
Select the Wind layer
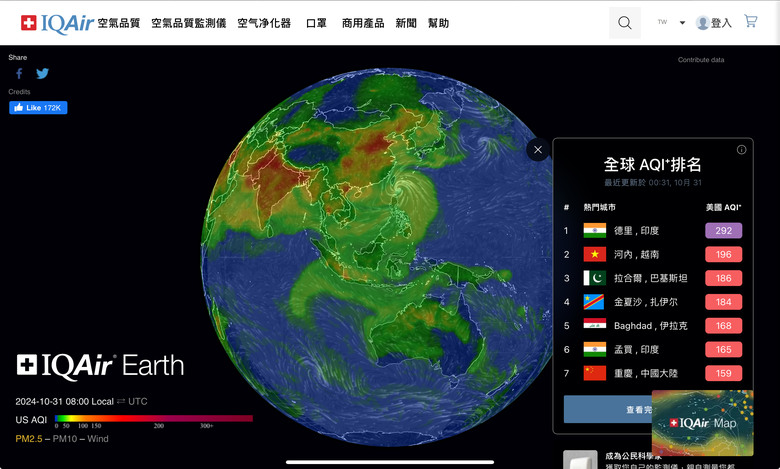(x=98, y=439)
